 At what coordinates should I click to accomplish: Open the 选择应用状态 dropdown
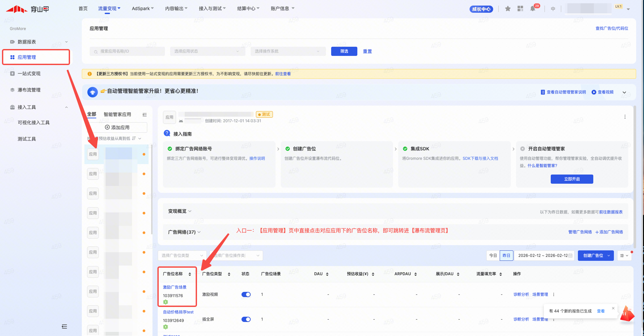[x=207, y=51]
